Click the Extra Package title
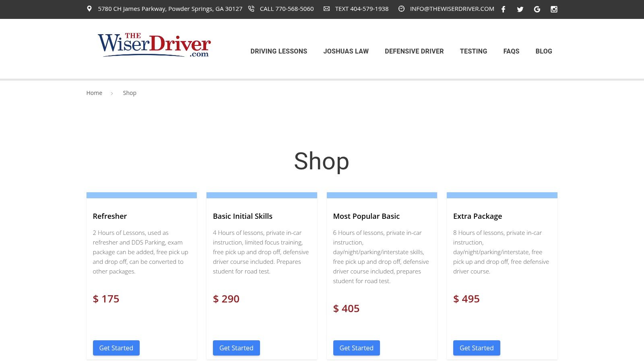644x362 pixels. click(478, 216)
